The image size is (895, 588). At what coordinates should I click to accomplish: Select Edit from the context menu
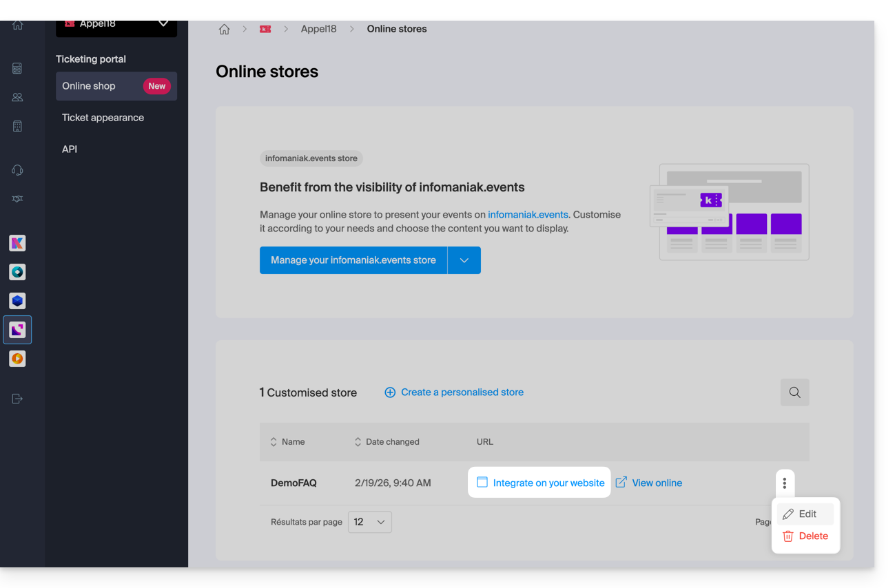pos(805,514)
